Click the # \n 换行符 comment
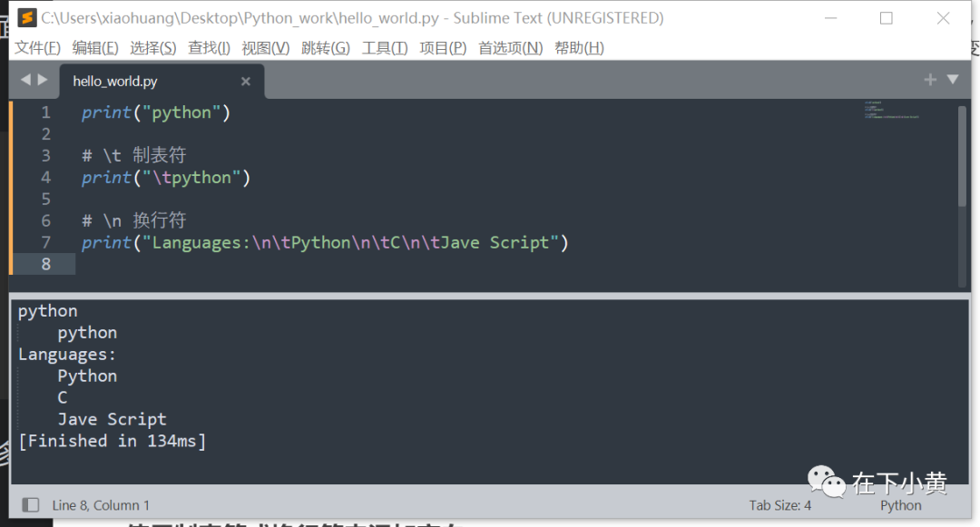This screenshot has height=527, width=980. click(x=133, y=220)
